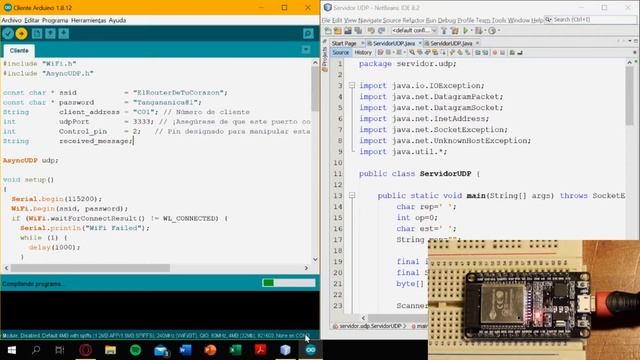Click NetBeans Clean and Build icon
This screenshot has width=640, height=360.
pos(454,31)
